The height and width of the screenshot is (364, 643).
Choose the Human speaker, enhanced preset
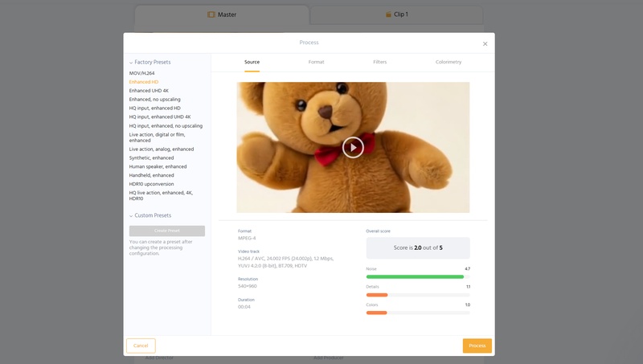click(158, 166)
